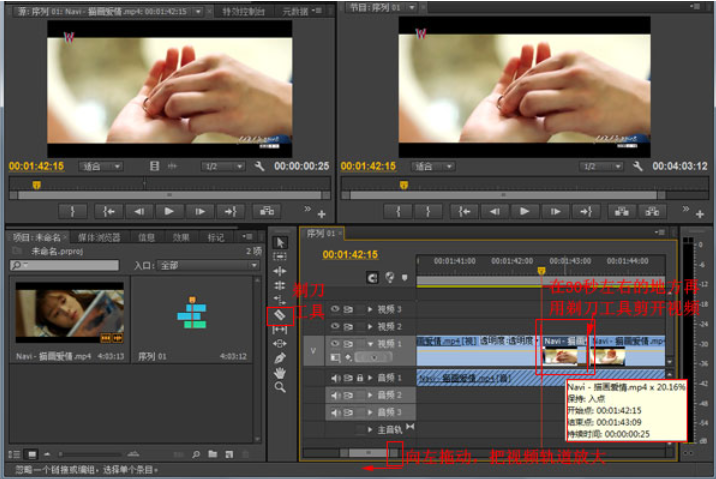Switch to 信息 tab
Screen dimensions: 716x479
146,237
